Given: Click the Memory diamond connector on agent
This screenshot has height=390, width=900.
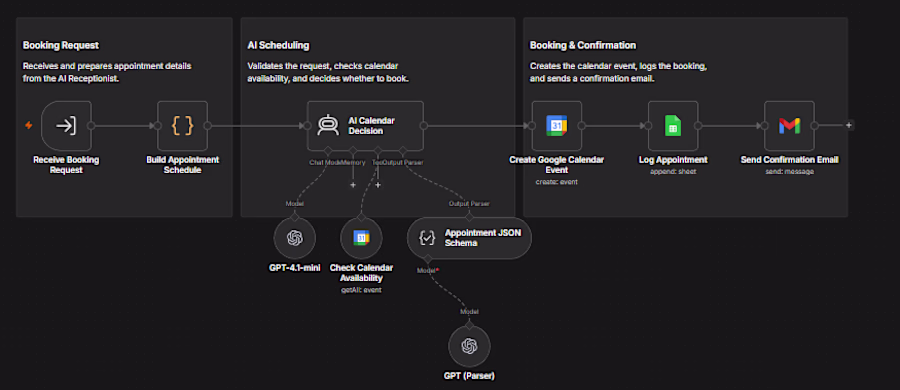Looking at the screenshot, I should pyautogui.click(x=353, y=150).
